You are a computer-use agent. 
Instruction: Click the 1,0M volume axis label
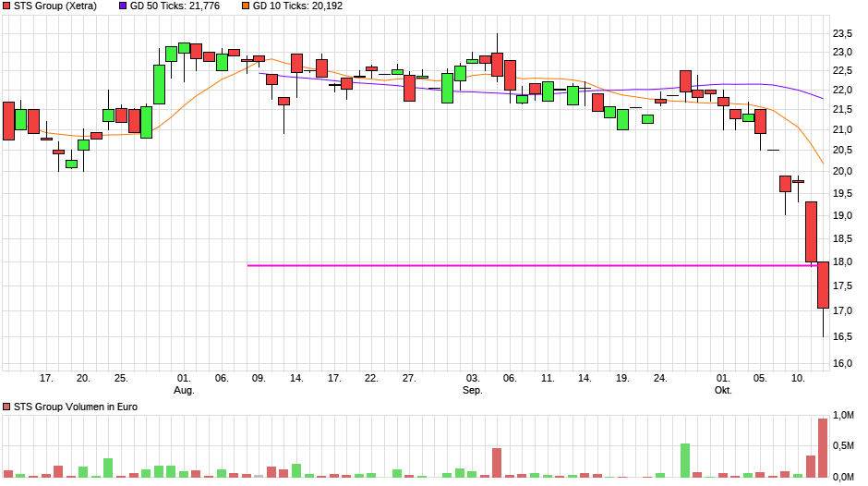pyautogui.click(x=844, y=416)
